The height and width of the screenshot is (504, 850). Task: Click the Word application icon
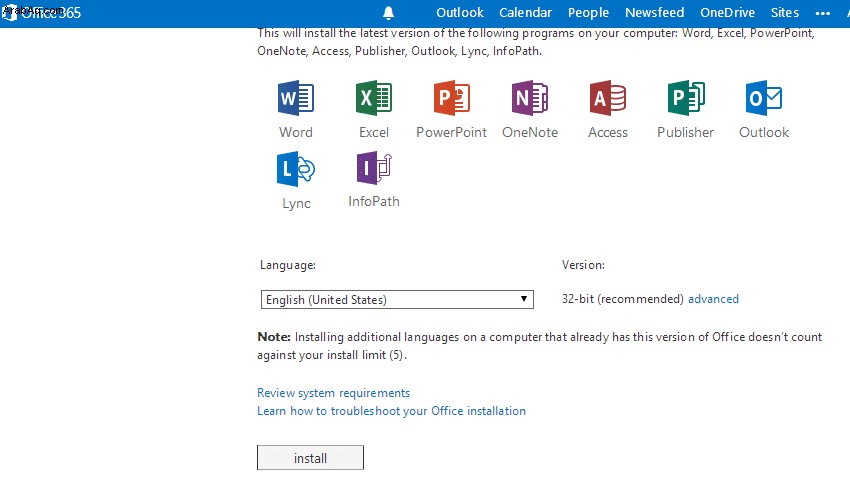coord(296,98)
